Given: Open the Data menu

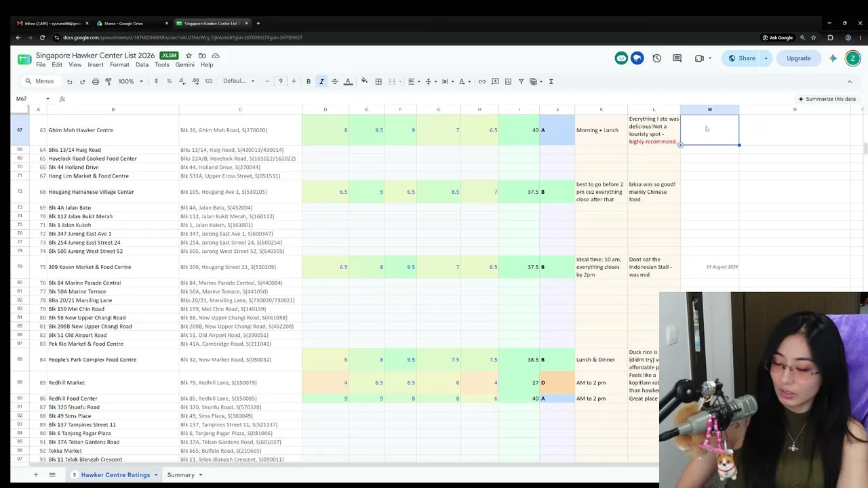Looking at the screenshot, I should pos(142,65).
